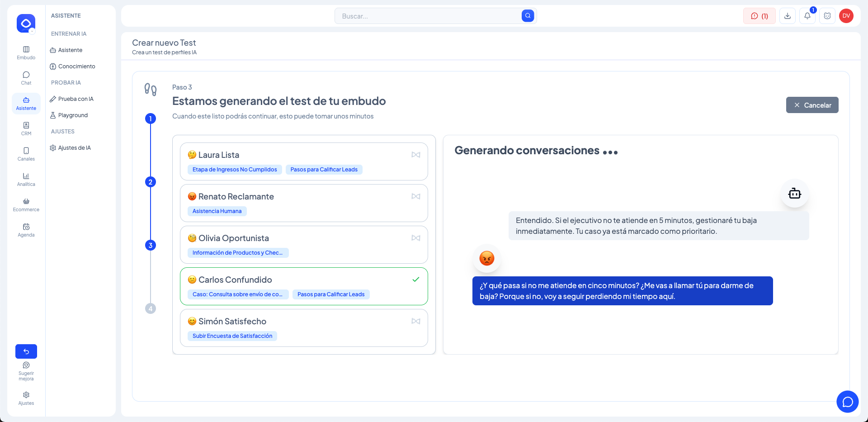Open the Chat sidebar icon

(26, 78)
